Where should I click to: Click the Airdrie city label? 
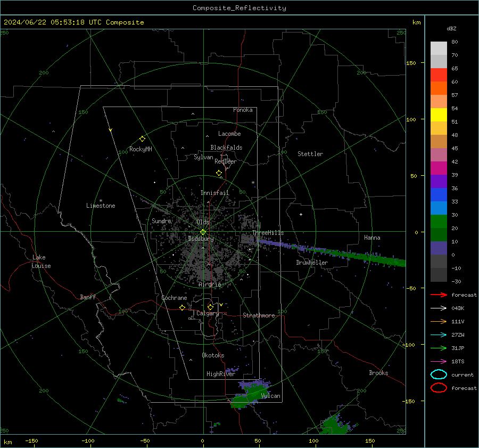click(210, 284)
